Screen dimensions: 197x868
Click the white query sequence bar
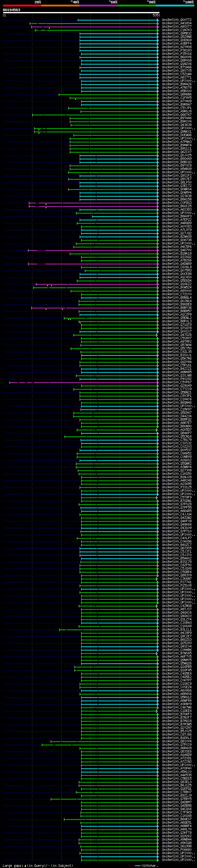tap(81, 12)
